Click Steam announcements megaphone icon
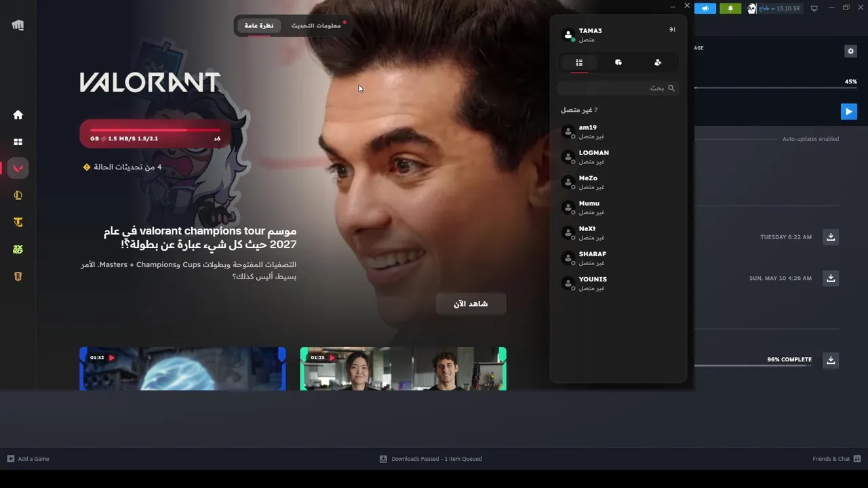This screenshot has width=868, height=488. click(x=705, y=8)
